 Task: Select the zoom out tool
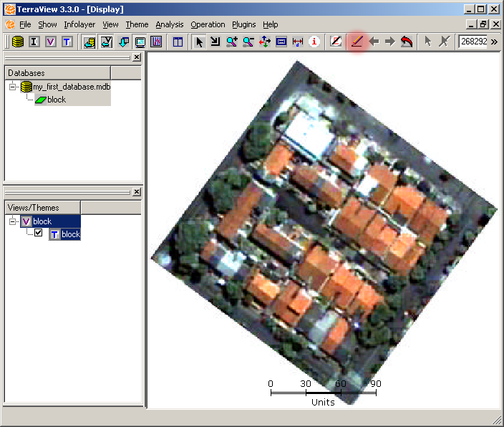248,42
